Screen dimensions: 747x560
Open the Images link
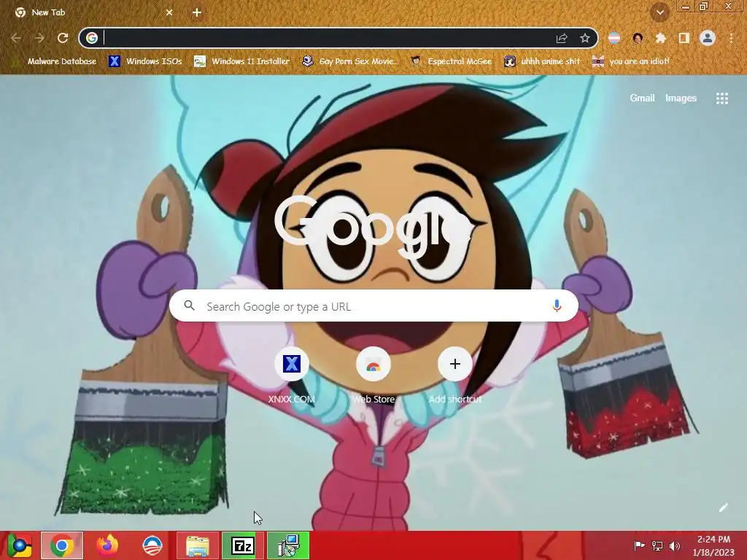[x=681, y=98]
